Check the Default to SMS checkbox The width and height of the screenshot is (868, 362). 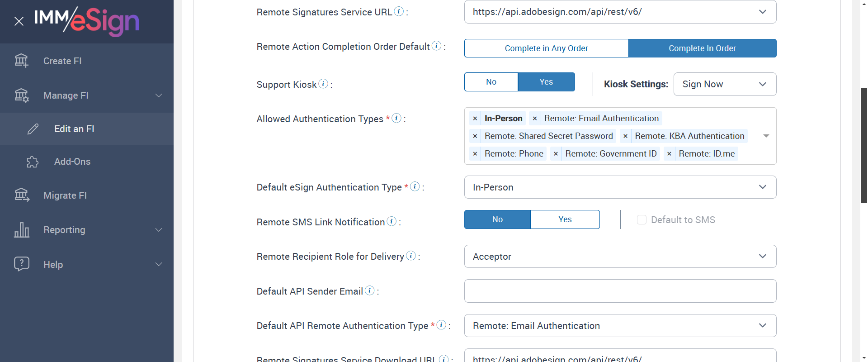[642, 220]
